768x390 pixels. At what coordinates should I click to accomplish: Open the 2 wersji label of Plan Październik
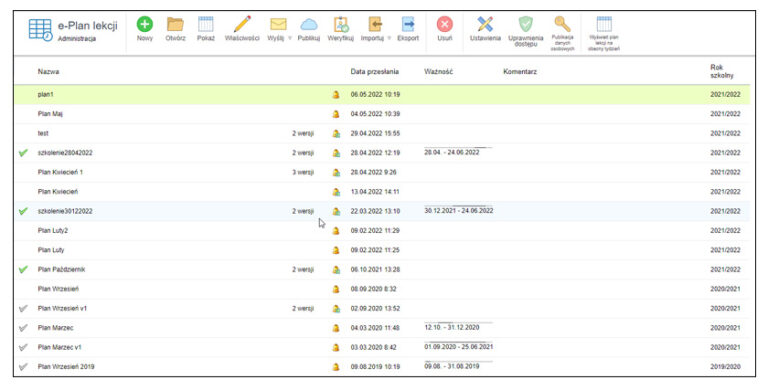pyautogui.click(x=303, y=269)
